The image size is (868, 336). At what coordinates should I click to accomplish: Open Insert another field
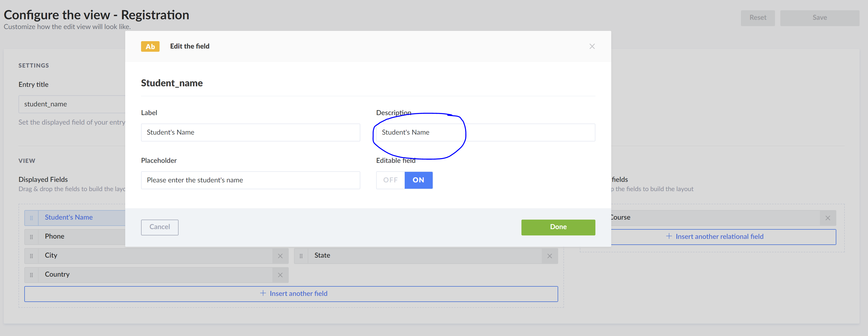294,293
